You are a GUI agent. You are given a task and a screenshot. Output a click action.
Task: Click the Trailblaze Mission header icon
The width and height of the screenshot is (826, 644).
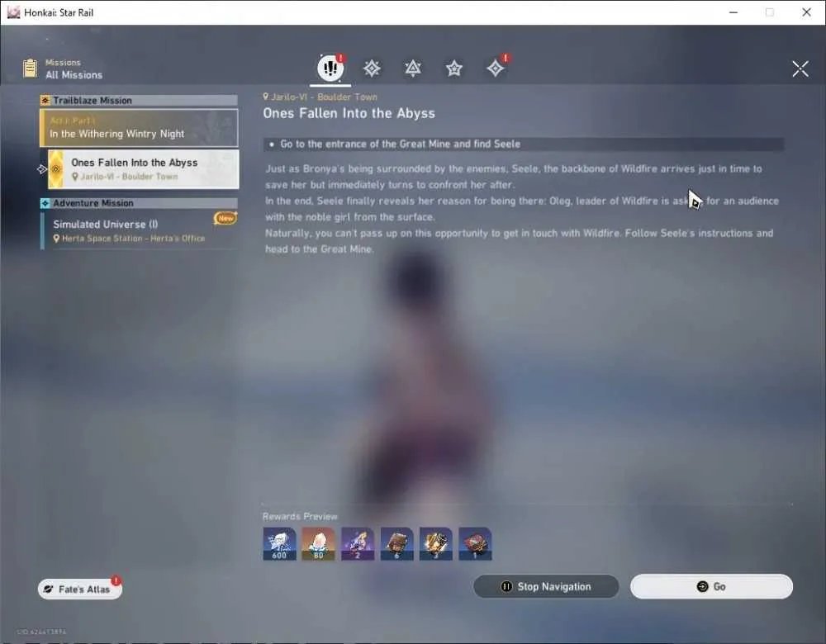tap(45, 100)
